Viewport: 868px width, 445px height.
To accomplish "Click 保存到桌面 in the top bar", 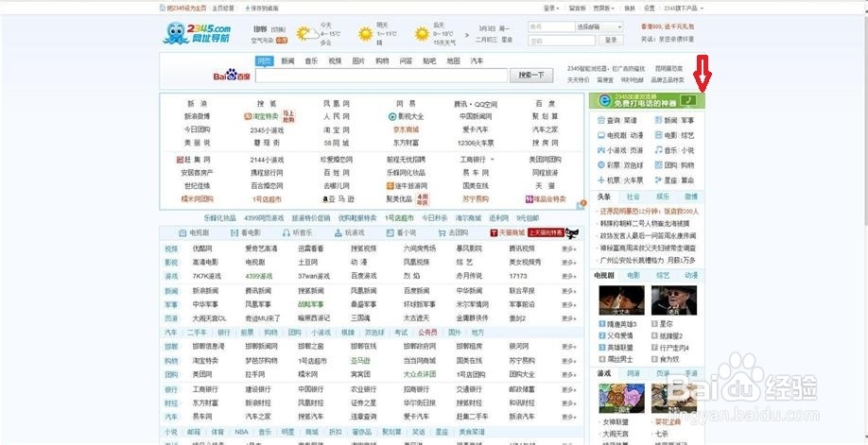I will (262, 9).
